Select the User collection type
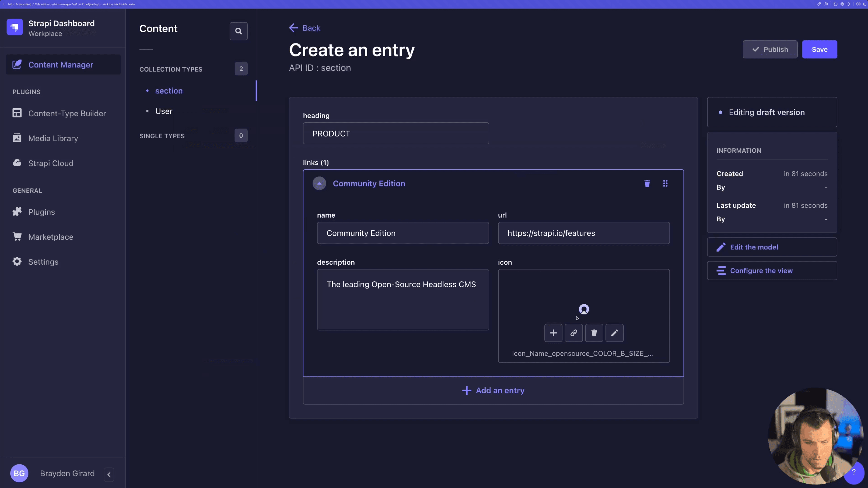Viewport: 868px width, 488px height. [164, 111]
